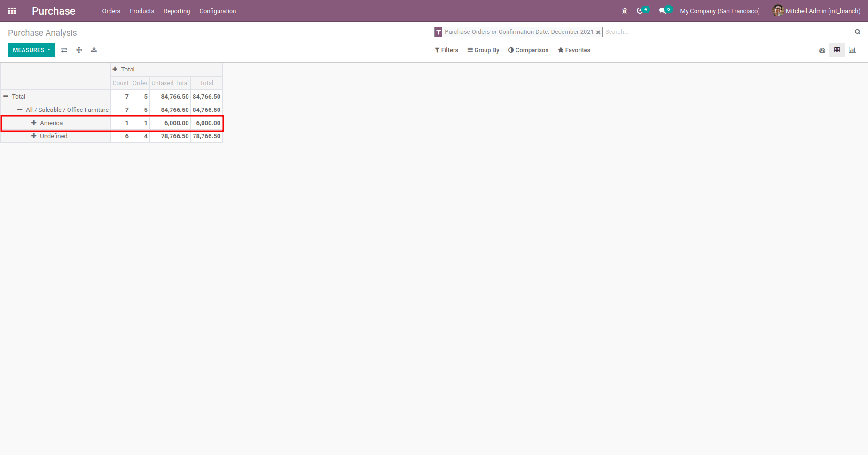Open the Configuration menu
The width and height of the screenshot is (868, 455).
click(x=218, y=11)
